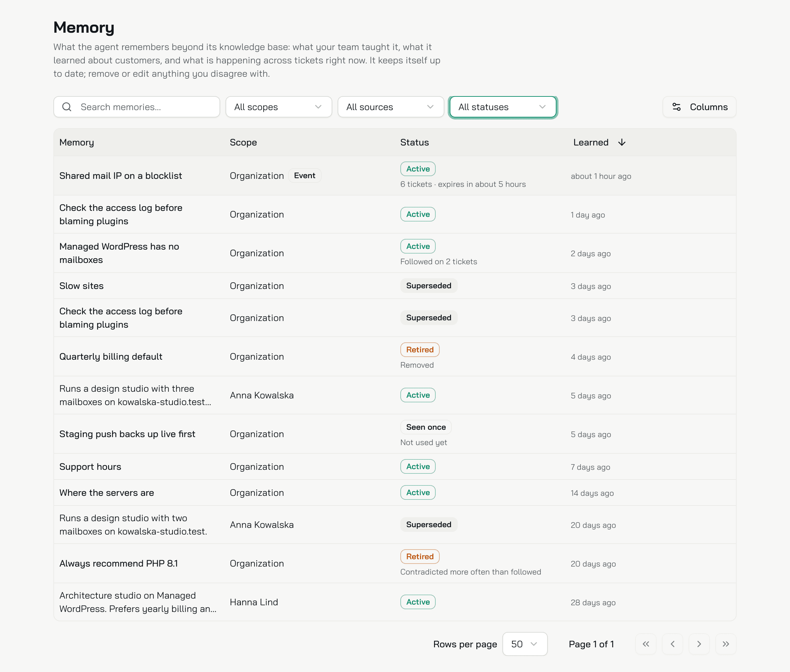Viewport: 790px width, 672px height.
Task: Sort by the Status column header
Action: [414, 142]
